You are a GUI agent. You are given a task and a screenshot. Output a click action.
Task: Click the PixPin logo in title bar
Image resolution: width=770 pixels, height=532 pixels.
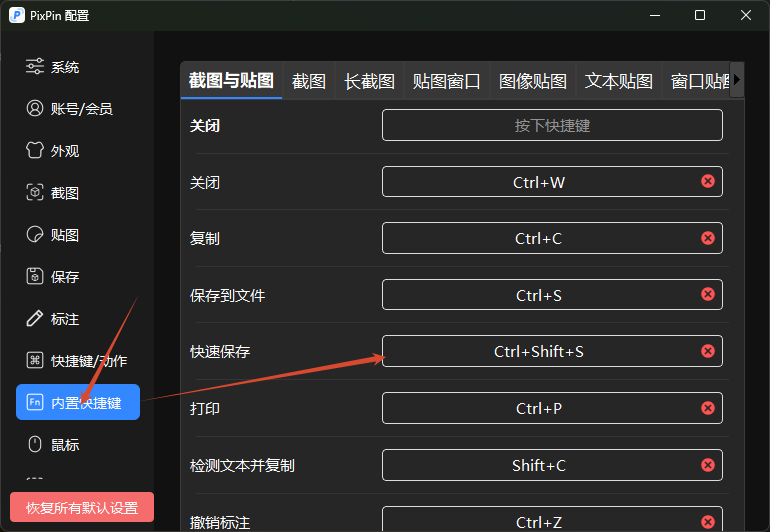pyautogui.click(x=17, y=15)
